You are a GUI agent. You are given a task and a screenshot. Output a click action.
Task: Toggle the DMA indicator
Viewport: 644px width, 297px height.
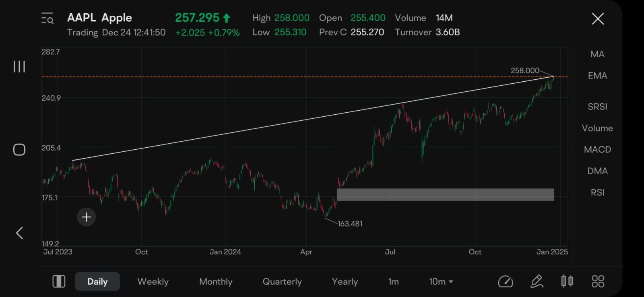point(597,171)
